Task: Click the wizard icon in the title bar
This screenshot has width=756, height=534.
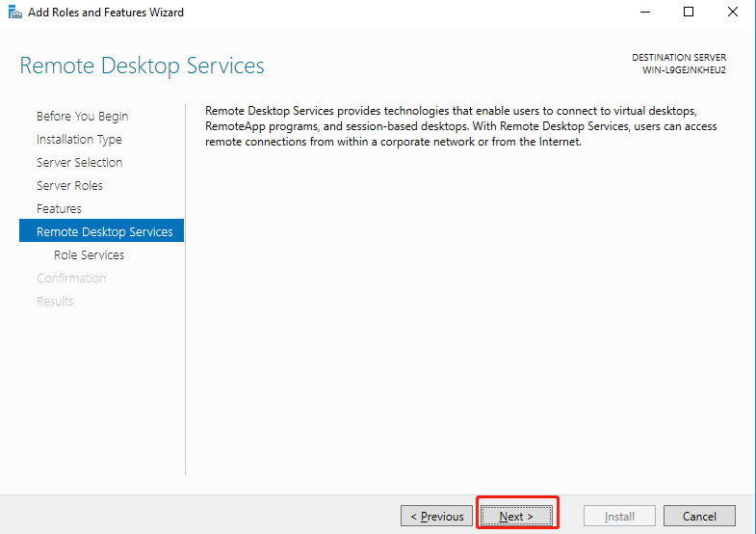Action: pyautogui.click(x=14, y=13)
